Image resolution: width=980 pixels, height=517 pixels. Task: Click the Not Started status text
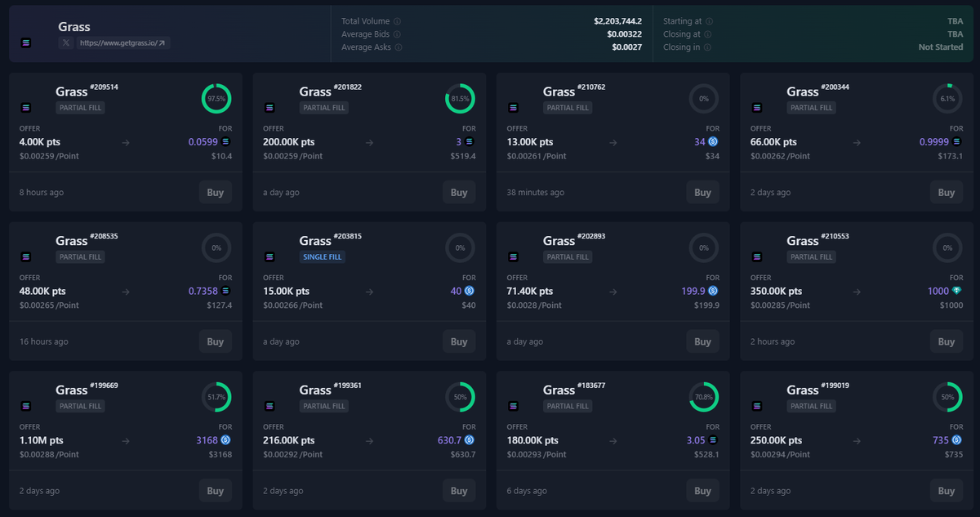pyautogui.click(x=941, y=47)
